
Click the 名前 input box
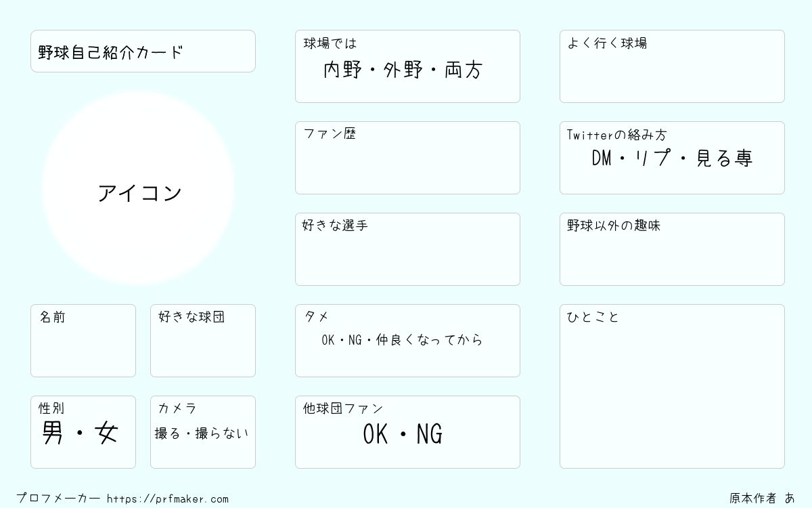pyautogui.click(x=83, y=341)
